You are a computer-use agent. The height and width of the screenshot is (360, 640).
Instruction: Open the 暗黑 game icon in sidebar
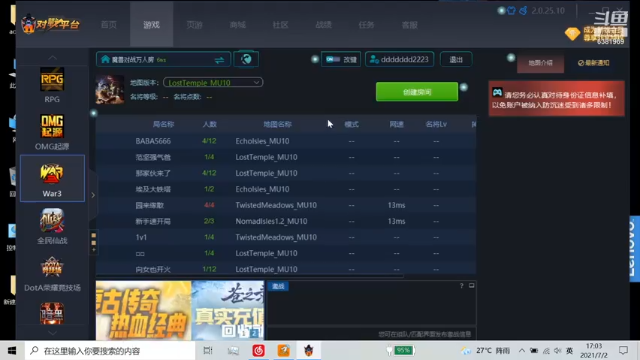(52, 313)
